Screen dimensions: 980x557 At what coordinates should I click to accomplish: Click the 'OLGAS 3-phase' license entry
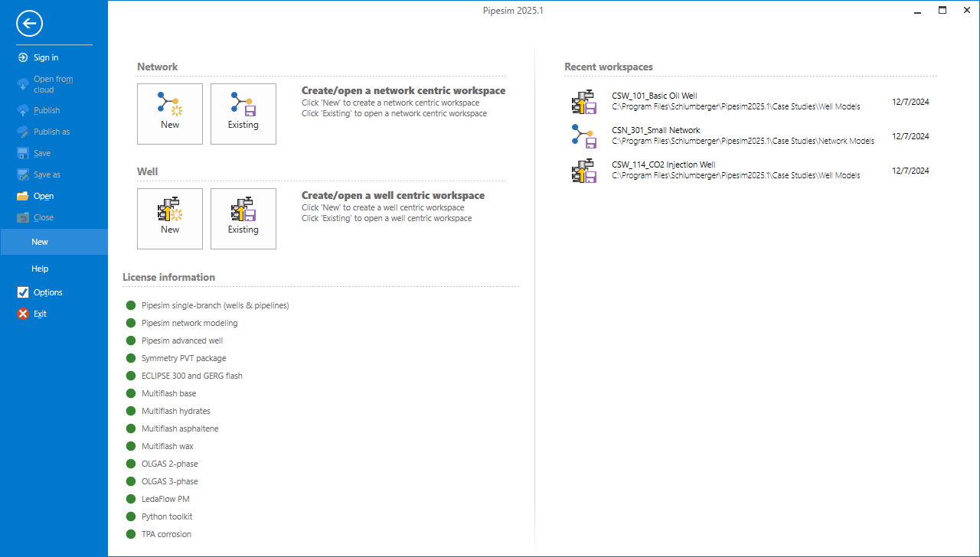click(170, 481)
